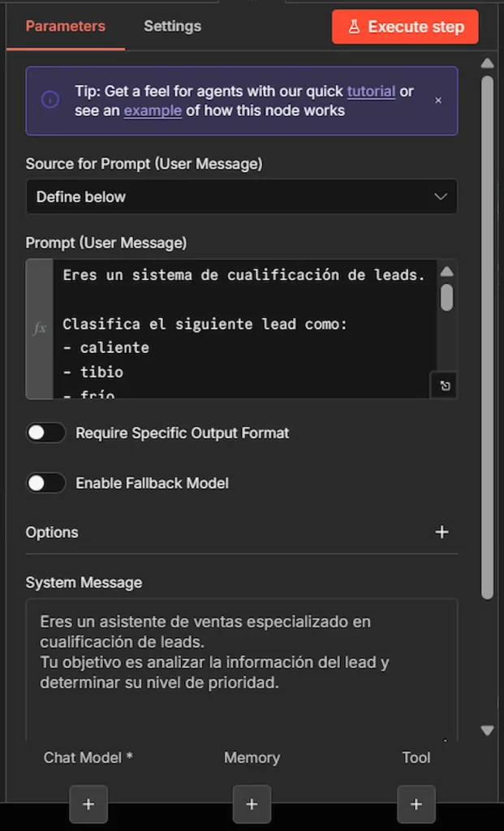The width and height of the screenshot is (504, 831).
Task: Open the expand editor icon in the prompt
Action: 443,385
